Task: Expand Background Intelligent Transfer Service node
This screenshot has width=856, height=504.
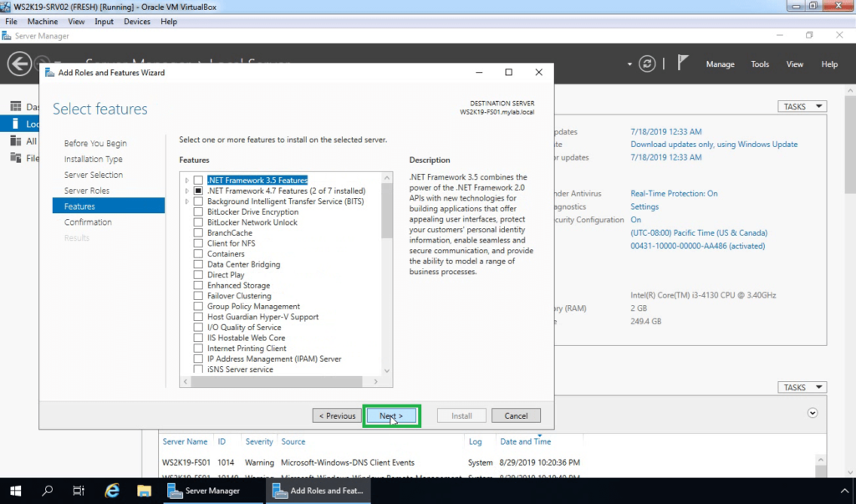Action: coord(186,201)
